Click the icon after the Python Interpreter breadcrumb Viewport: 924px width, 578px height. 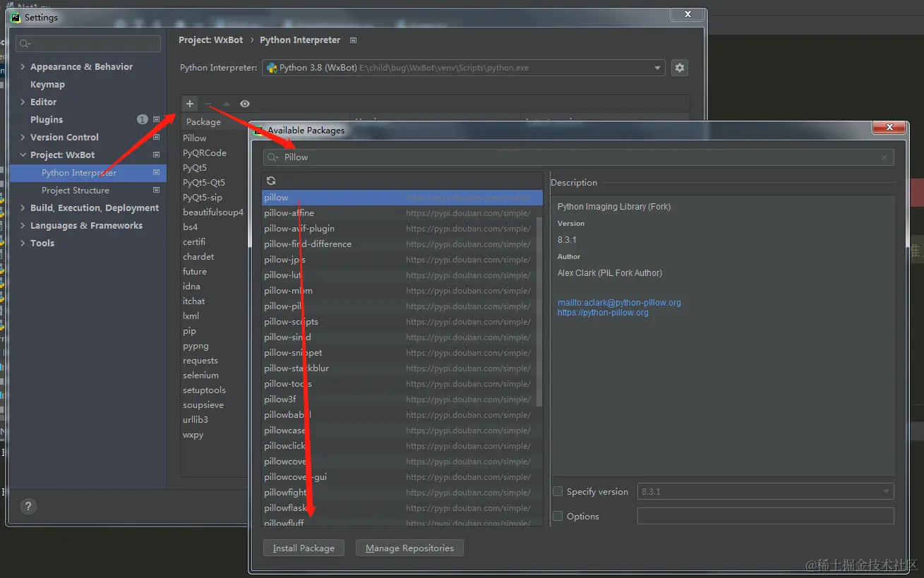[354, 40]
